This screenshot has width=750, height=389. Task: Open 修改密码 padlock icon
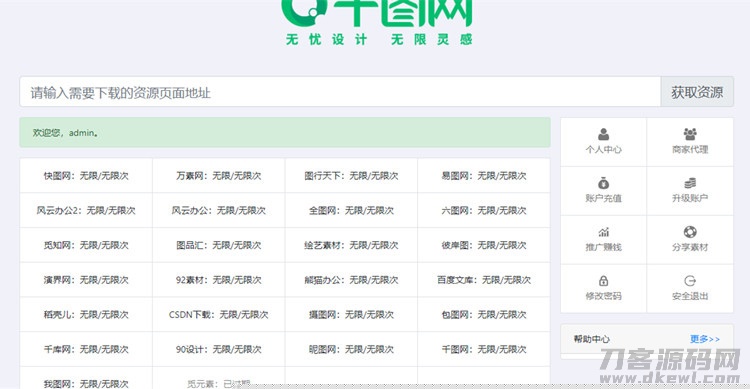[x=603, y=280]
